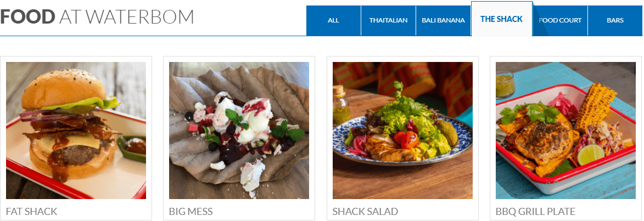
Task: View the Shack Salad image
Action: (x=402, y=131)
